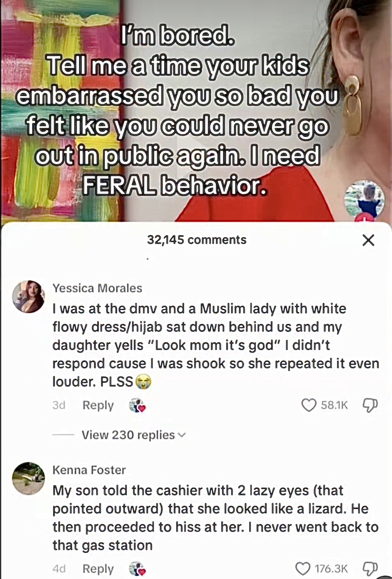Like Kenna Foster's comment heart icon
This screenshot has width=392, height=579.
(303, 569)
